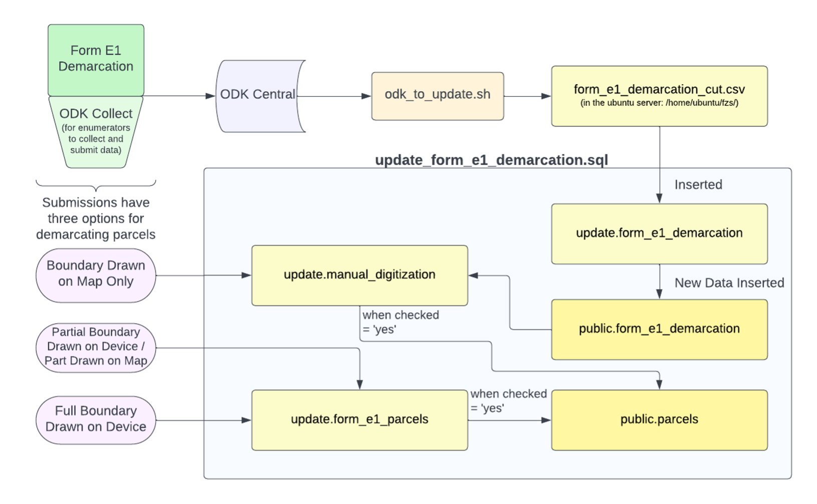
Task: Select the update.form_e1_demarcation table box
Action: pyautogui.click(x=659, y=233)
